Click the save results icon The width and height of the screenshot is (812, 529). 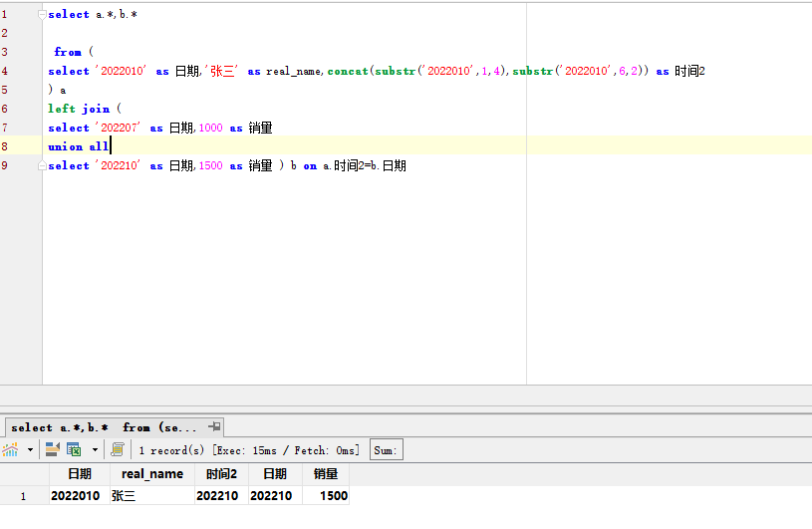(x=52, y=450)
